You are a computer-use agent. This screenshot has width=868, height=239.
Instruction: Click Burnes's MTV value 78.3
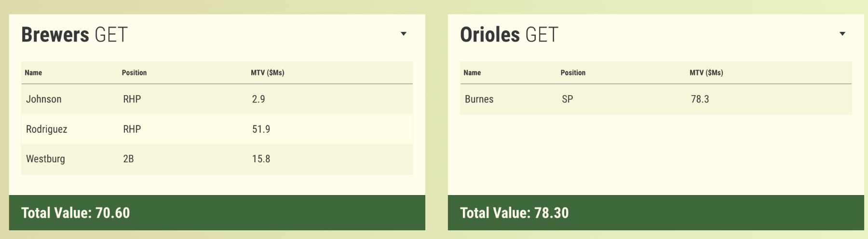click(x=700, y=99)
